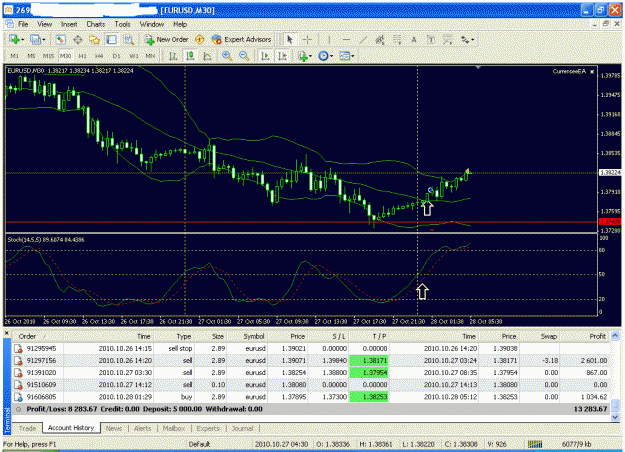Open the chart templates dropdown
Viewport: 625px width, 452px height.
(x=346, y=56)
